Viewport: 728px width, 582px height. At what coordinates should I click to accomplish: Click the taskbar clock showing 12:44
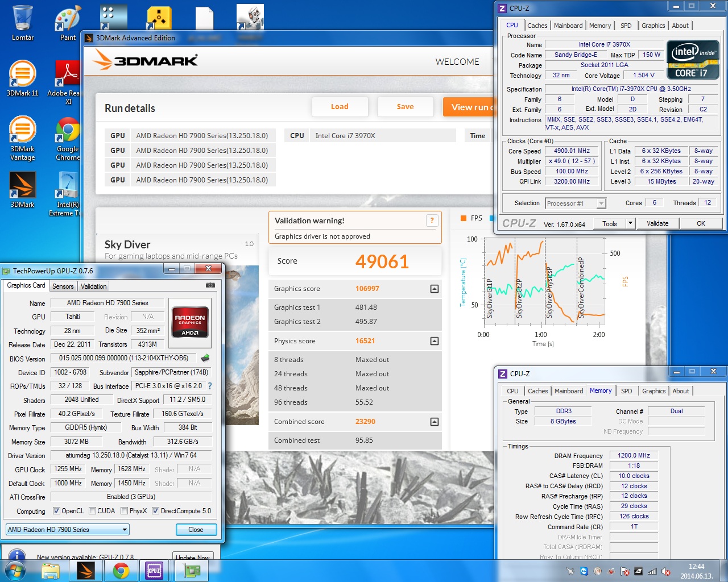pyautogui.click(x=697, y=571)
